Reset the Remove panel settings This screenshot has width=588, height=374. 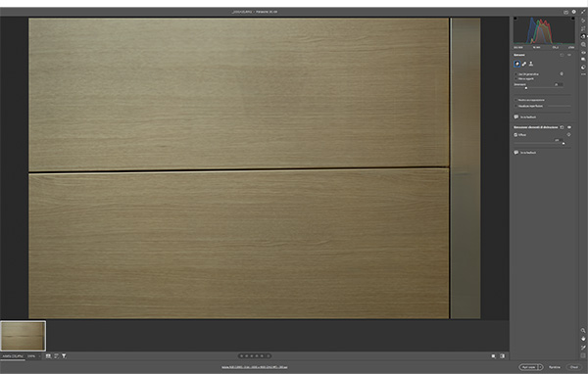pyautogui.click(x=562, y=55)
